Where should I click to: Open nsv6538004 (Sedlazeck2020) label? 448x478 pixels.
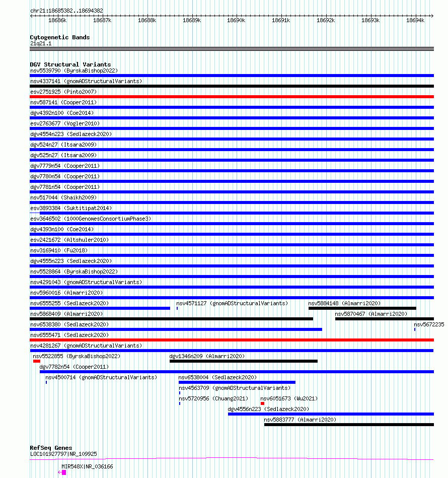point(218,377)
